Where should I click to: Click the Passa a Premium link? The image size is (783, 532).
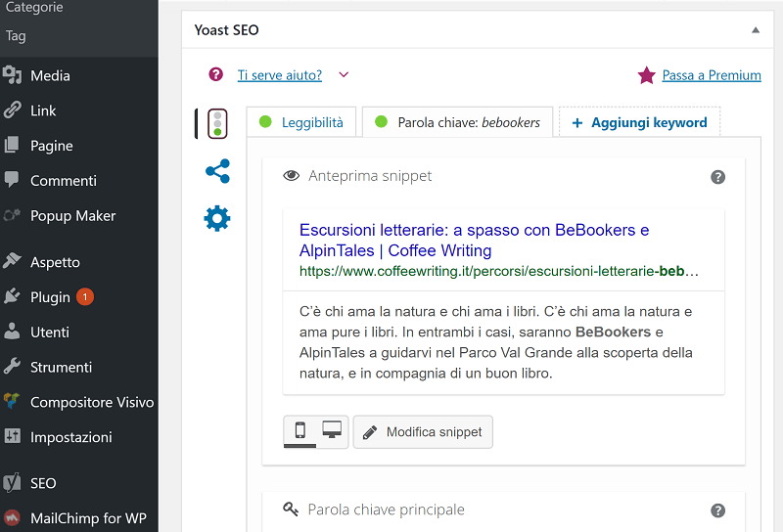pos(712,75)
